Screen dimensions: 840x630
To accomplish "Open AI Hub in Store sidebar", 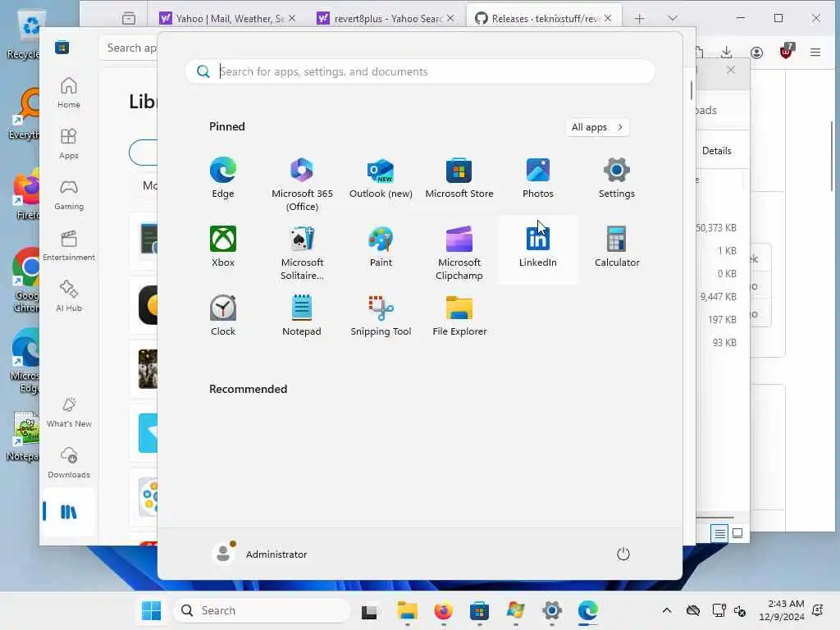I will coord(69,296).
